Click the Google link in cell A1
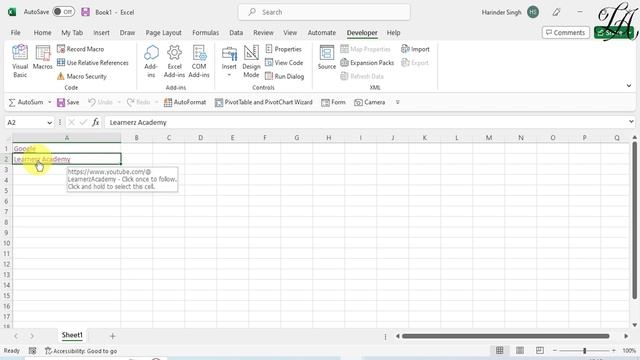 point(24,149)
